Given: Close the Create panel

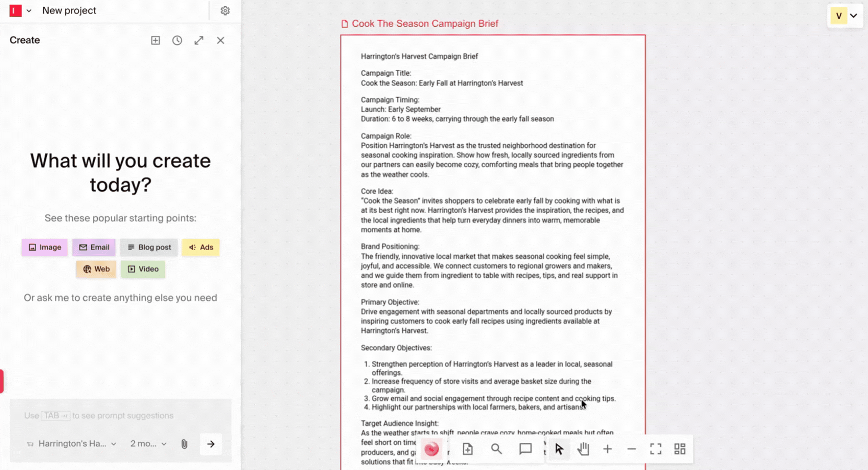Looking at the screenshot, I should click(220, 40).
